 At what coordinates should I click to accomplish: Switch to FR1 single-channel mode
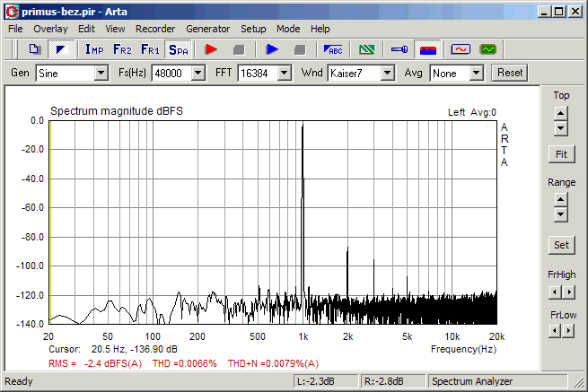tap(150, 49)
